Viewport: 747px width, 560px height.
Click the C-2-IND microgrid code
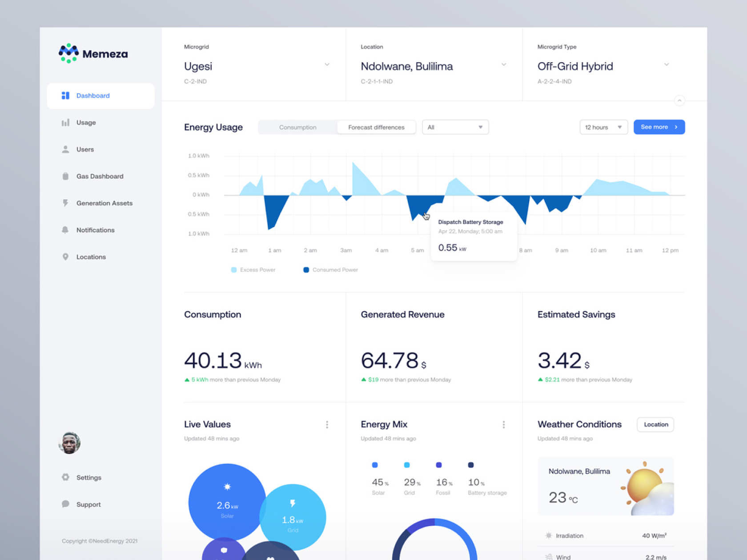pos(195,81)
